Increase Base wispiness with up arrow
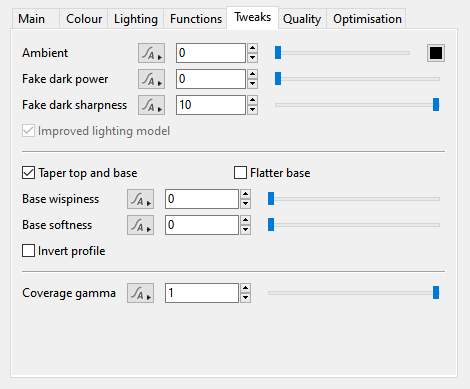The image size is (470, 389). click(x=246, y=194)
